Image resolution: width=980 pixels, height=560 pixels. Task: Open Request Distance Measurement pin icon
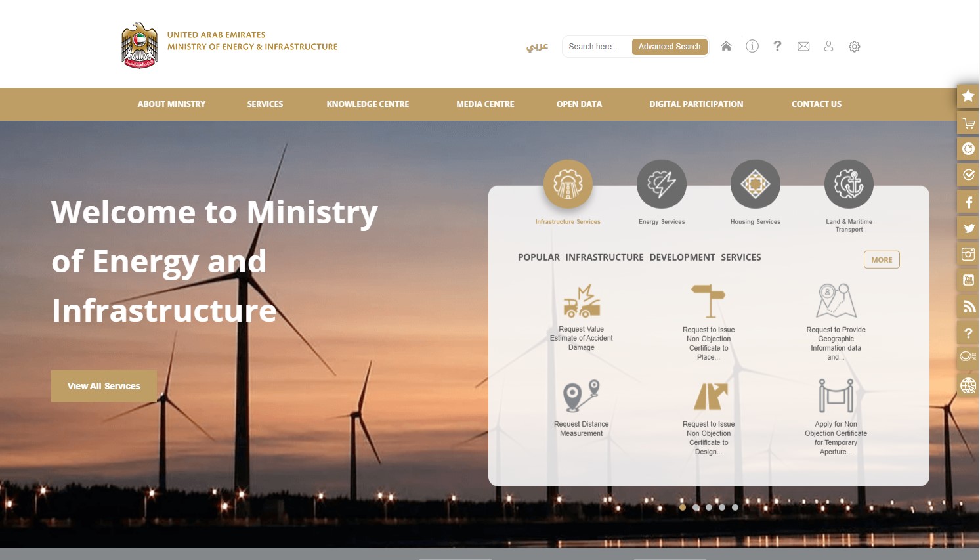point(582,396)
